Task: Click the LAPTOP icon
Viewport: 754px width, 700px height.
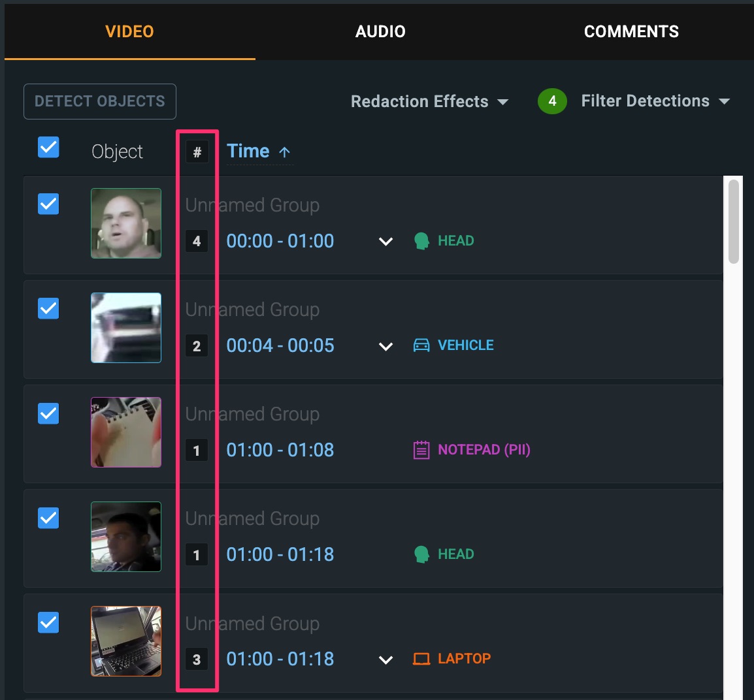Action: click(421, 659)
